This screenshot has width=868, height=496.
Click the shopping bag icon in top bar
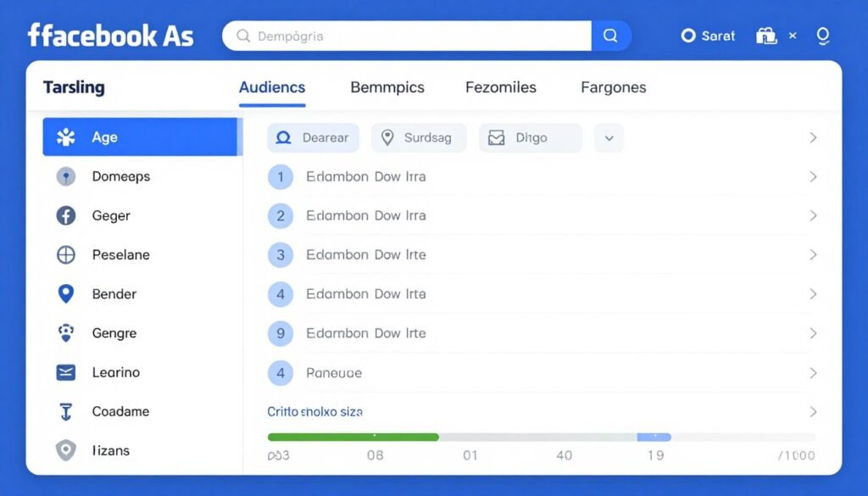[x=765, y=36]
